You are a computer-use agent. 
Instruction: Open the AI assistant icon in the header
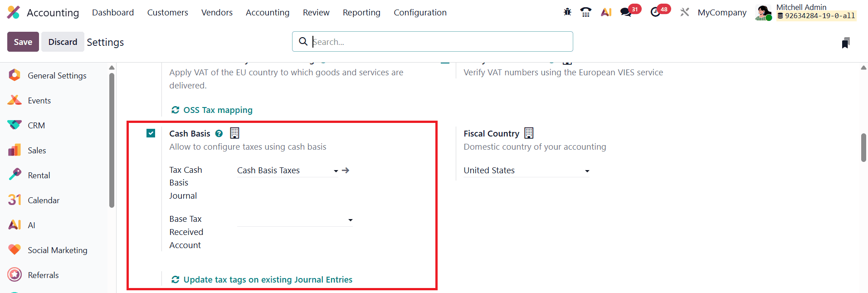tap(606, 12)
